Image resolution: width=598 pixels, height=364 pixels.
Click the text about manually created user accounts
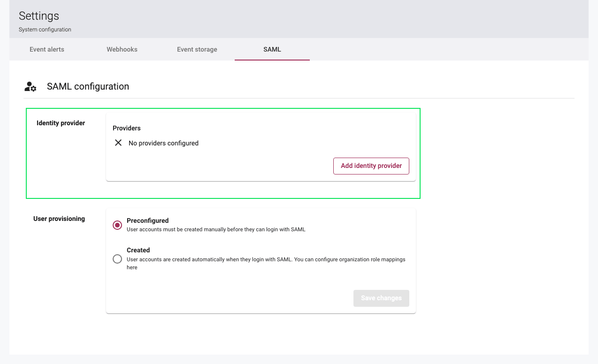216,229
